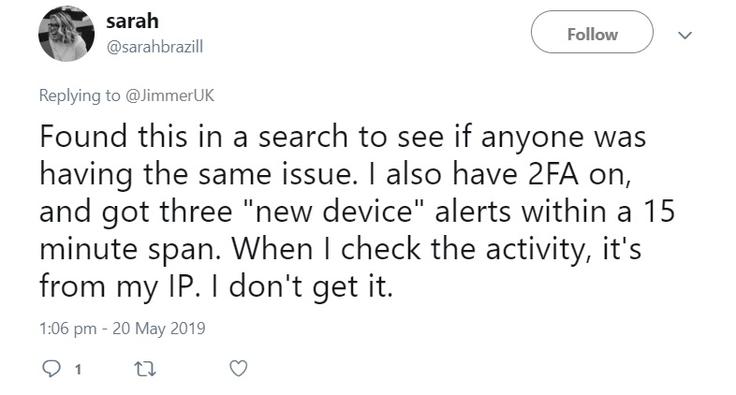
Task: Expand tweet options chevron beside Follow
Action: pyautogui.click(x=685, y=35)
